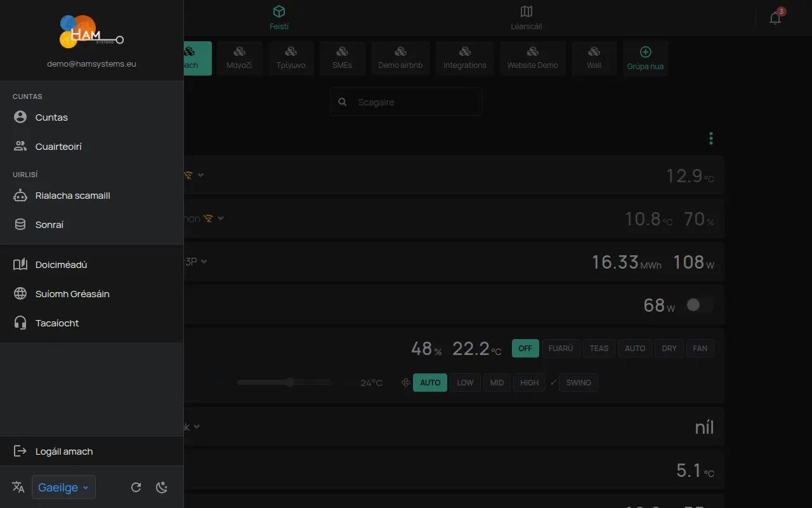Image resolution: width=812 pixels, height=508 pixels.
Task: Set AC mode to OFF
Action: (525, 348)
